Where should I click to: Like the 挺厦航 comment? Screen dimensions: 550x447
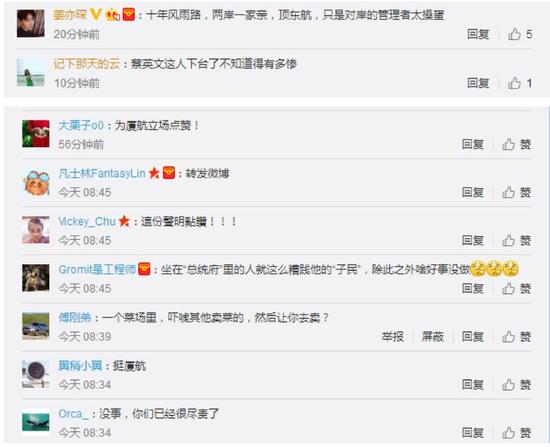point(516,385)
